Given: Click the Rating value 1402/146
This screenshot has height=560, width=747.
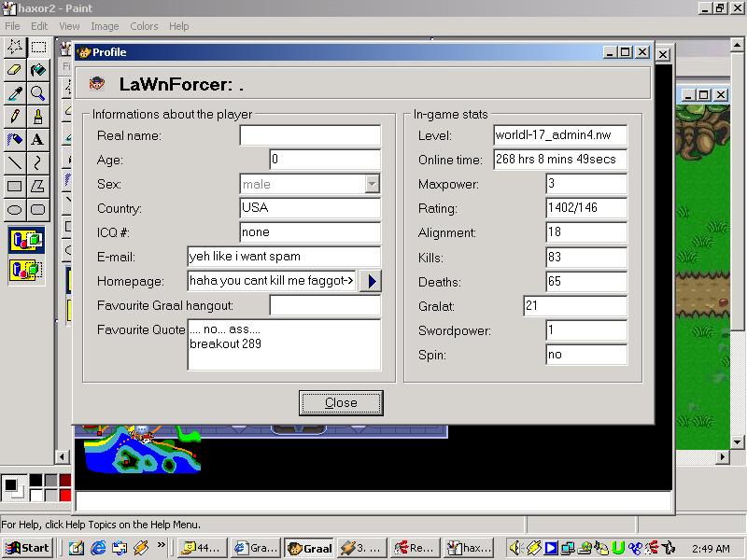Looking at the screenshot, I should 586,208.
